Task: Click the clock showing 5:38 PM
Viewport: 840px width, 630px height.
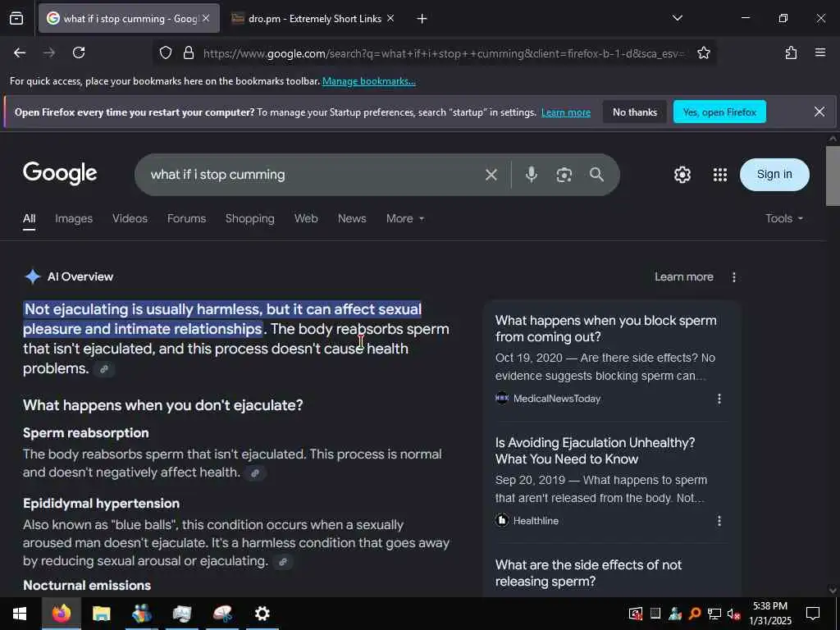Action: 769,606
